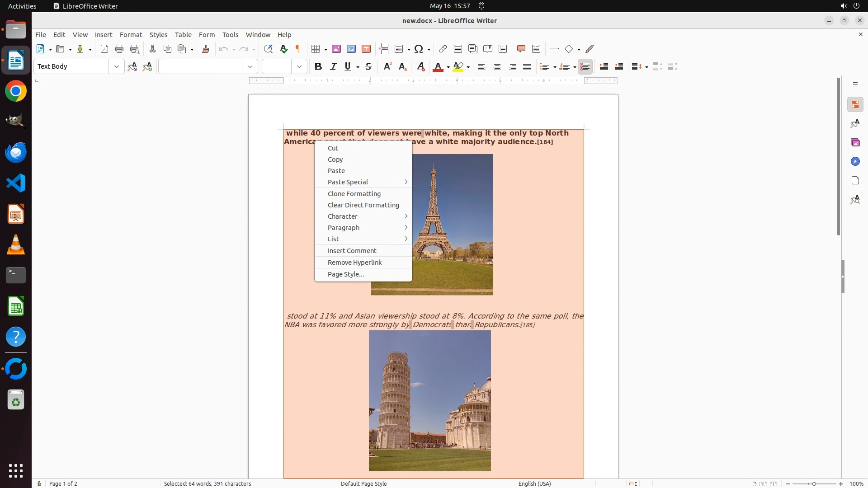Open the sidebar Navigator compass icon

[x=855, y=161]
